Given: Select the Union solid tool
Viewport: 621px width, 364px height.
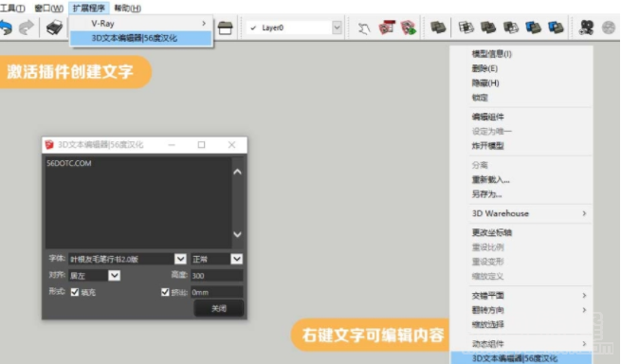Looking at the screenshot, I should point(488,27).
